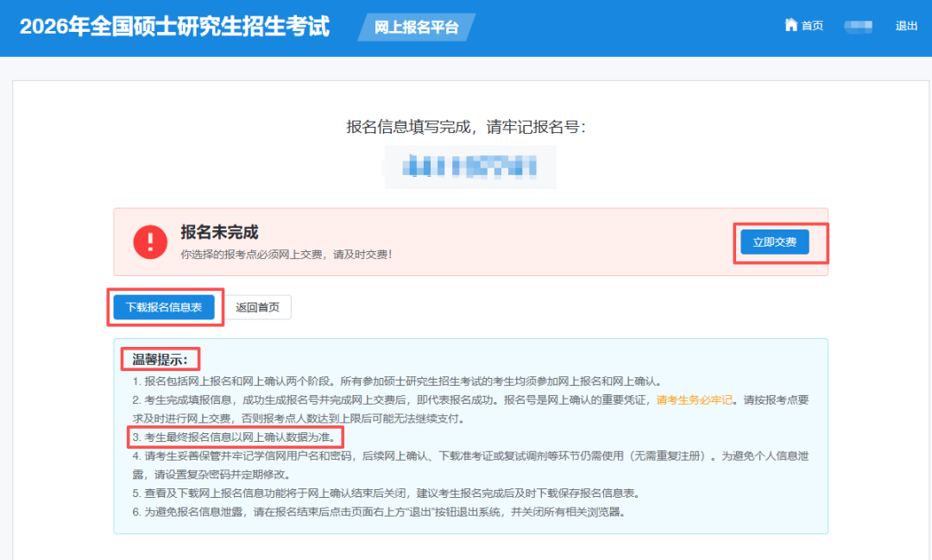The width and height of the screenshot is (932, 560).
Task: Click the orange 请考生务必牢记 text
Action: pos(694,400)
